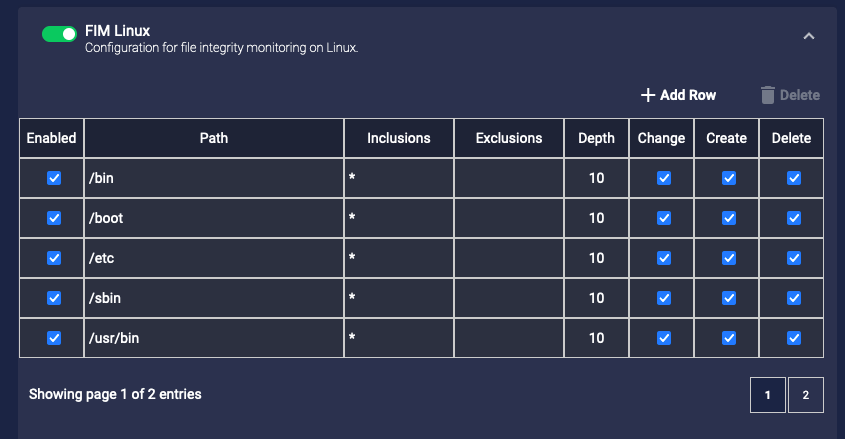The height and width of the screenshot is (439, 845).
Task: Toggle the FIM Linux switch off
Action: click(59, 34)
